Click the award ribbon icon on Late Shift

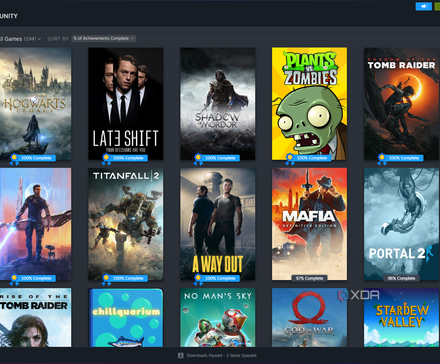(x=106, y=159)
